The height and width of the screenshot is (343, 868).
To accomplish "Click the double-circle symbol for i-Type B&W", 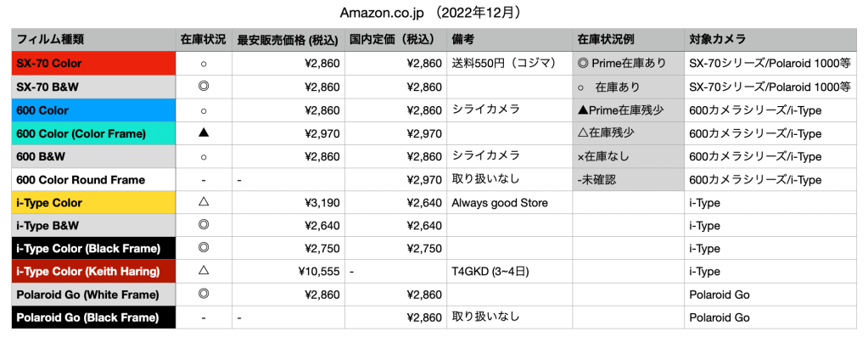I will click(203, 226).
